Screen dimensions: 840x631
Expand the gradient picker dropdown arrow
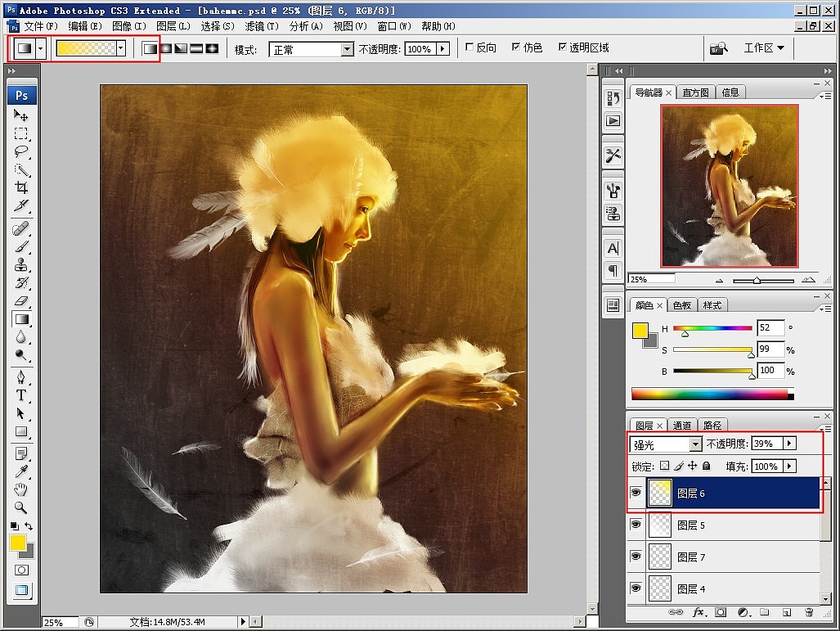[x=121, y=48]
